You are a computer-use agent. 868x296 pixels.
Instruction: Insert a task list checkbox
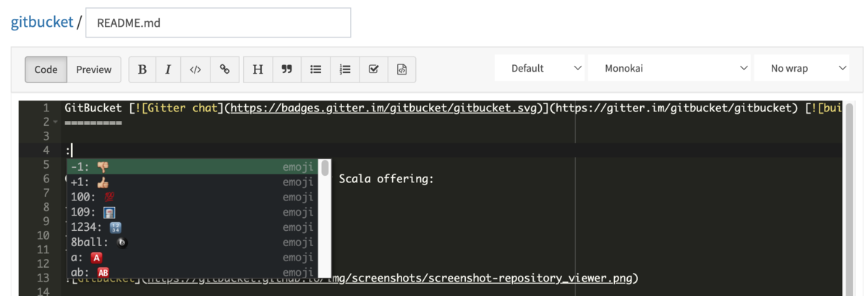coord(373,69)
